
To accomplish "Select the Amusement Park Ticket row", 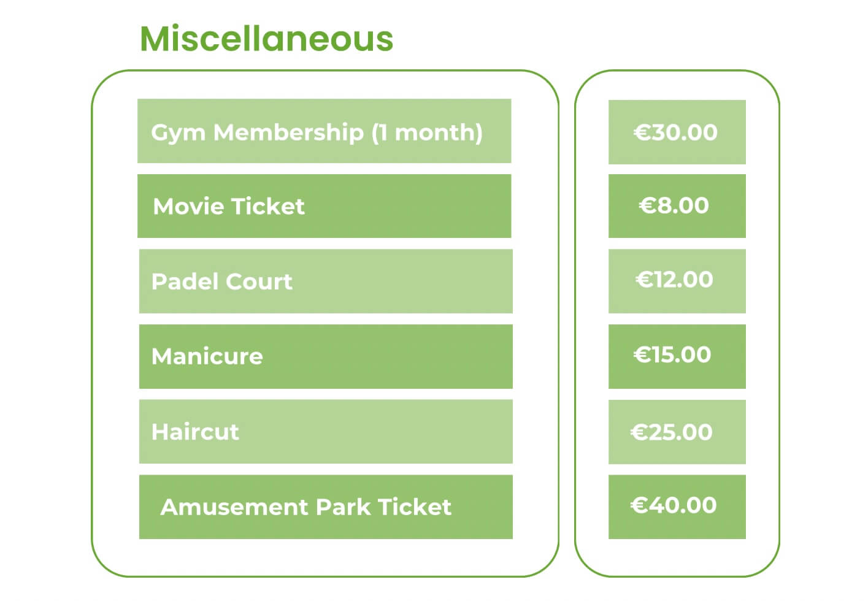I will click(326, 507).
